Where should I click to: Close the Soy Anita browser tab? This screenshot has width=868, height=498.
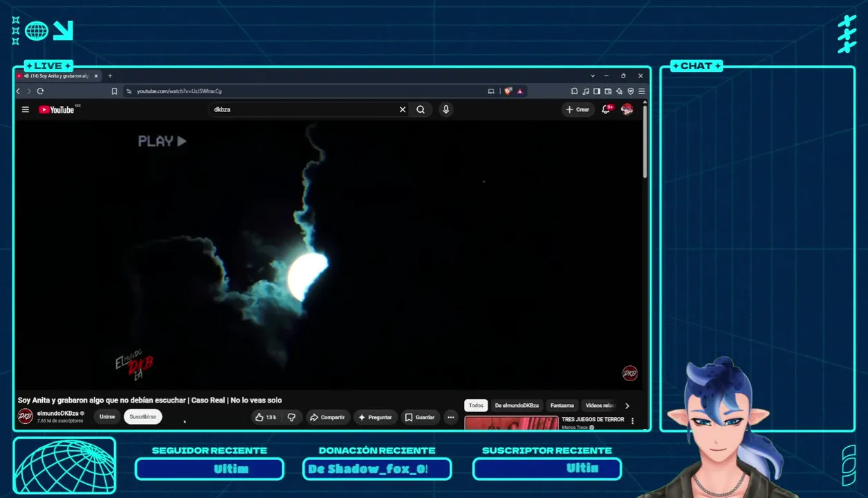(96, 76)
